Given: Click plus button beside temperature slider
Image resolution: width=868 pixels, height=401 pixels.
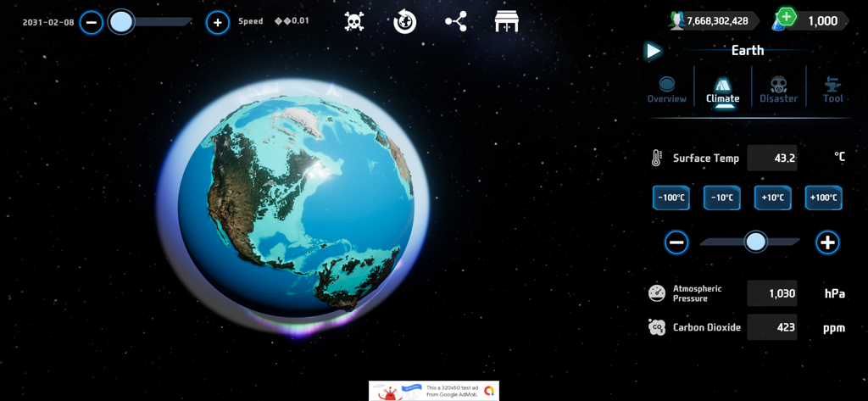Looking at the screenshot, I should pos(827,242).
